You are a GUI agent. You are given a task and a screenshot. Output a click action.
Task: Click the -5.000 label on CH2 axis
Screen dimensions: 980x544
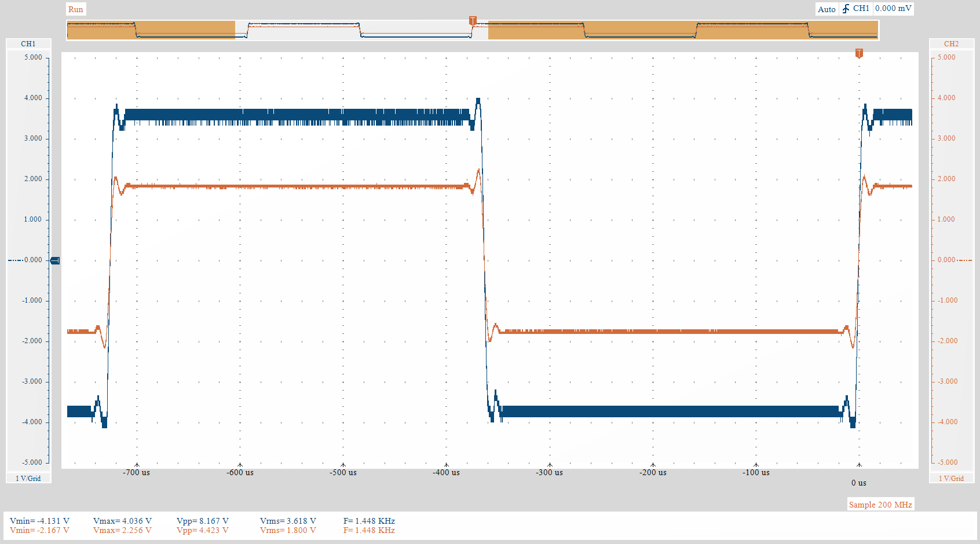pyautogui.click(x=947, y=462)
